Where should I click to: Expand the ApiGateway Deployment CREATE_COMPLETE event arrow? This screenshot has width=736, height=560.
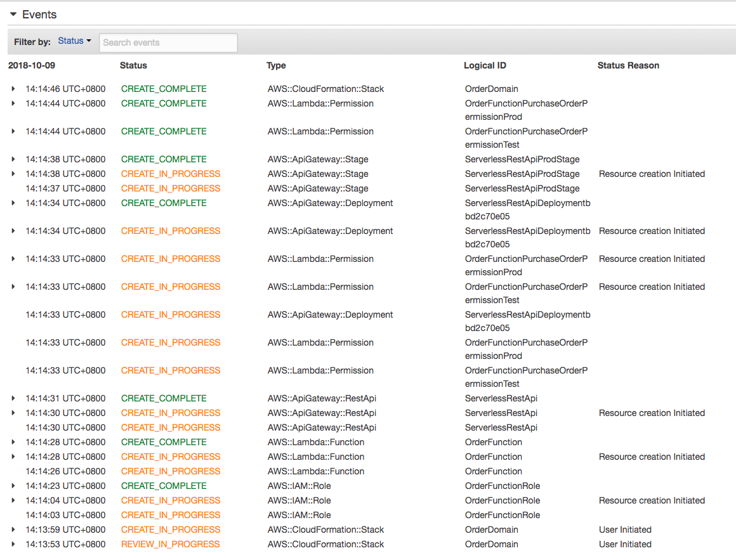13,204
